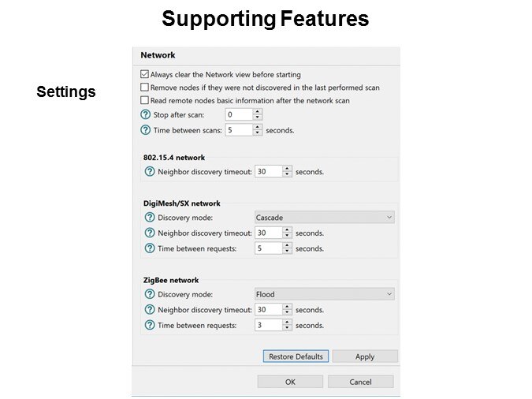Click ZigBee Neighbor discovery timeout input field
This screenshot has width=532, height=399.
(x=268, y=310)
